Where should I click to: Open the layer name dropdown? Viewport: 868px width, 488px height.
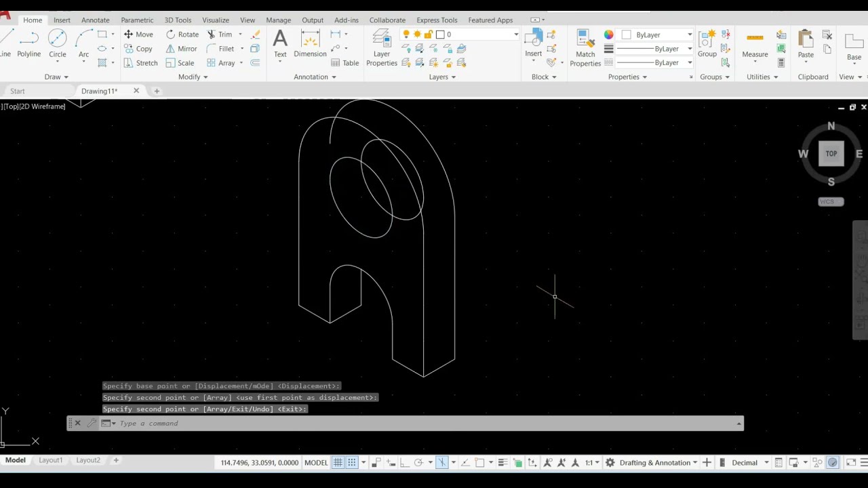[x=516, y=35]
